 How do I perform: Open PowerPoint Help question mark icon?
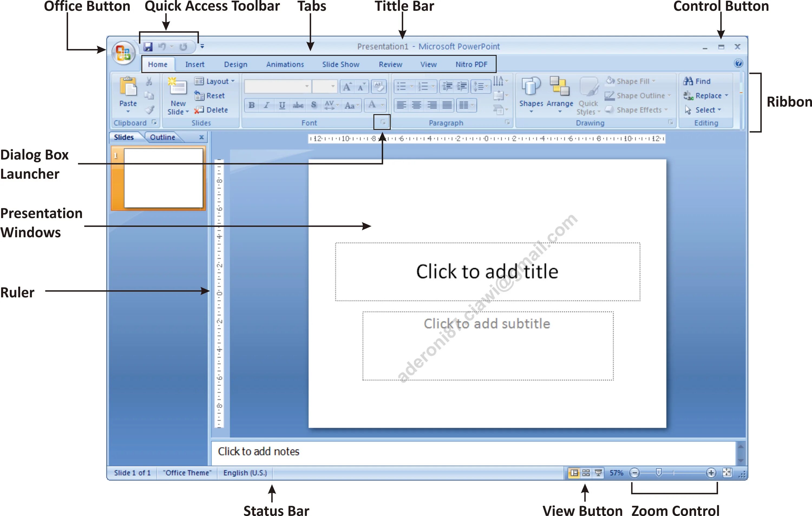738,63
